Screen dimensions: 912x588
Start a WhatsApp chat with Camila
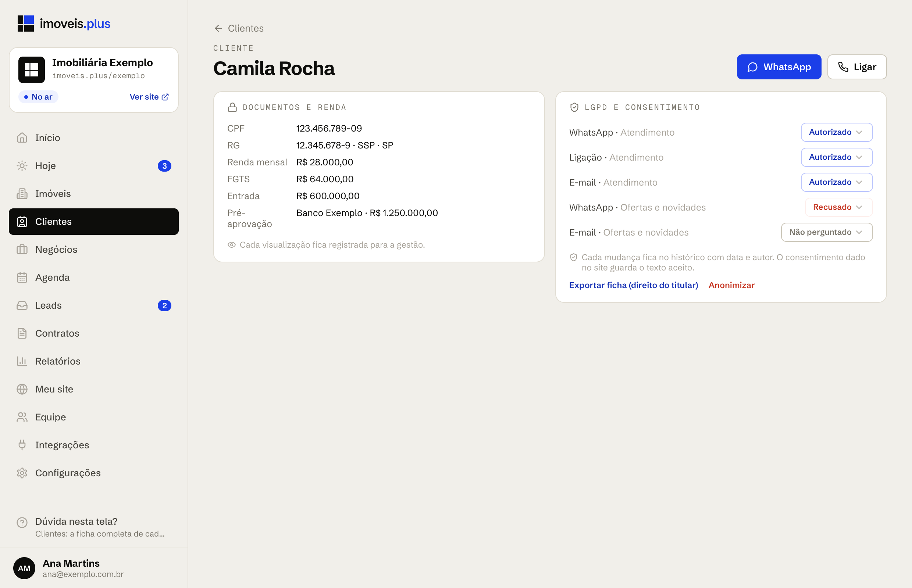click(779, 67)
